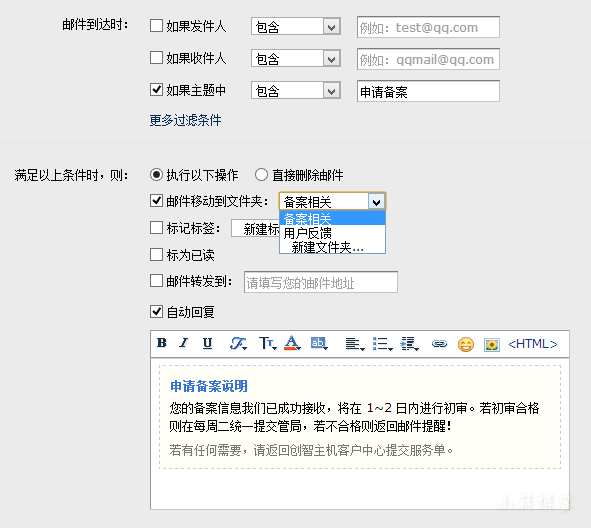Viewport: 591px width, 528px height.
Task: Uncheck the 自动回复 checkbox
Action: click(156, 312)
